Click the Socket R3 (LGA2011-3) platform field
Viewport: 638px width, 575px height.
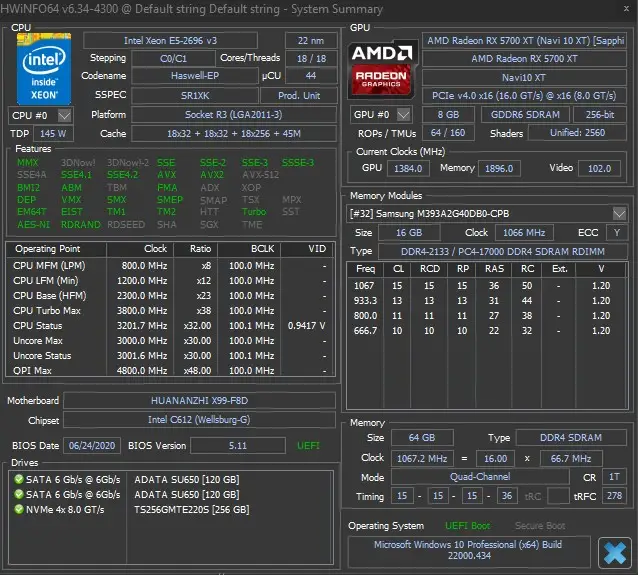point(234,115)
